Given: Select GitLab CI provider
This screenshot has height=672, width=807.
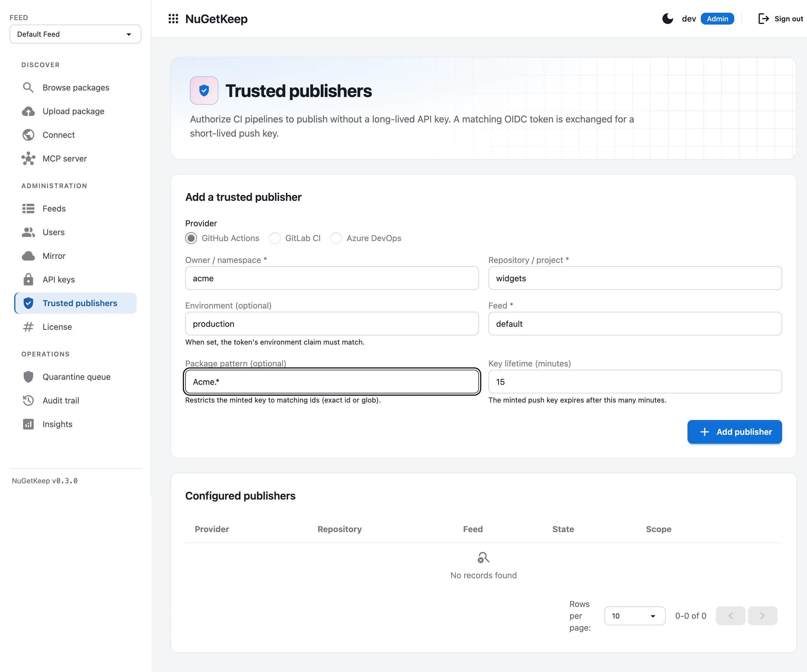Looking at the screenshot, I should point(275,238).
